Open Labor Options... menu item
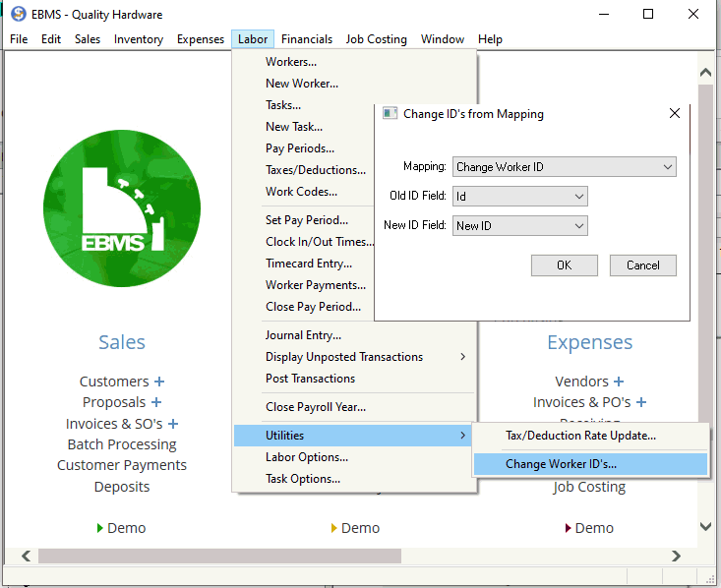Image resolution: width=721 pixels, height=588 pixels. 307,457
